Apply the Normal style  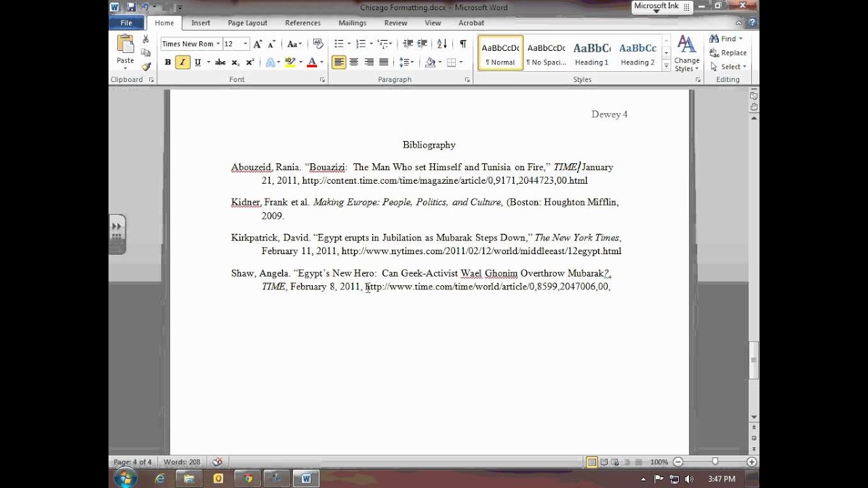500,53
